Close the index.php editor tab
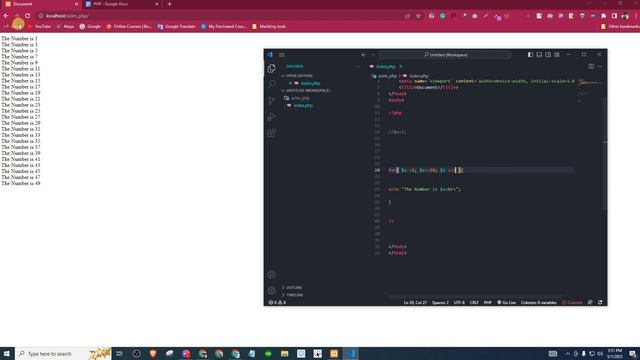 pyautogui.click(x=401, y=66)
